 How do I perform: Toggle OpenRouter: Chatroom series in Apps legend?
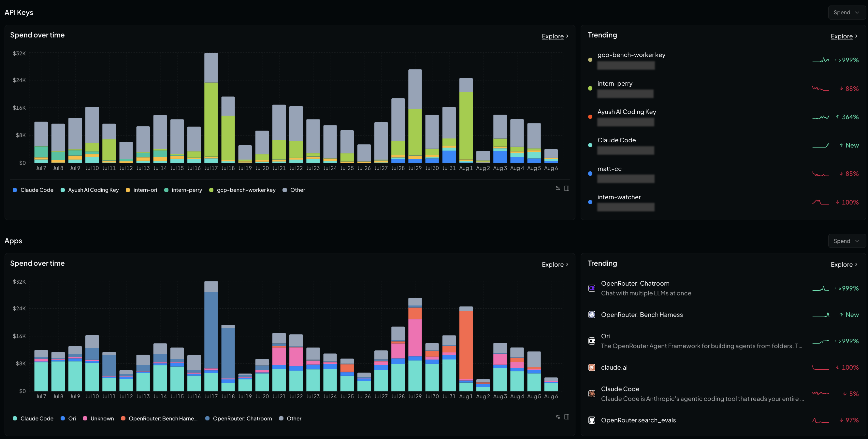[x=239, y=418]
